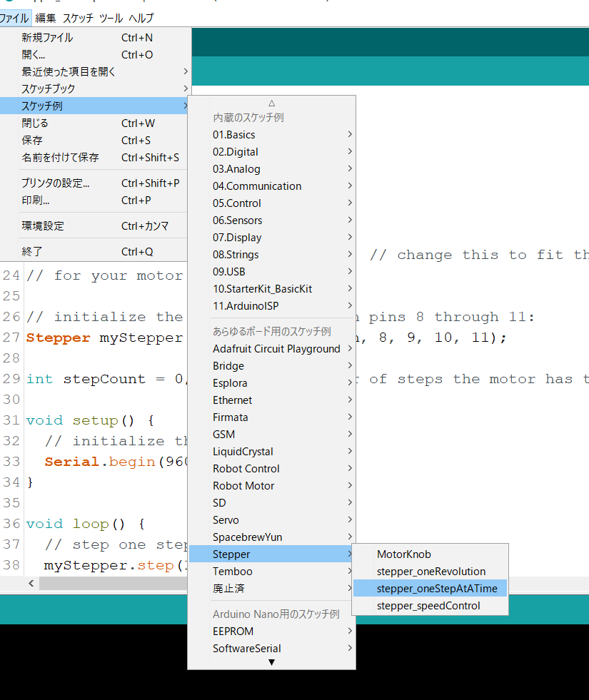The height and width of the screenshot is (700, 589).
Task: Click 保存 to save the sketch
Action: [94, 140]
